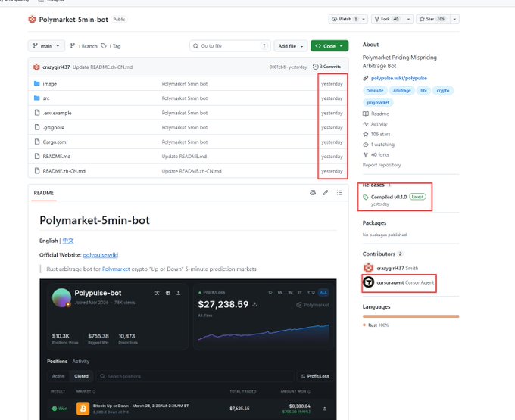
Task: Open the .env.example file
Action: 57,113
